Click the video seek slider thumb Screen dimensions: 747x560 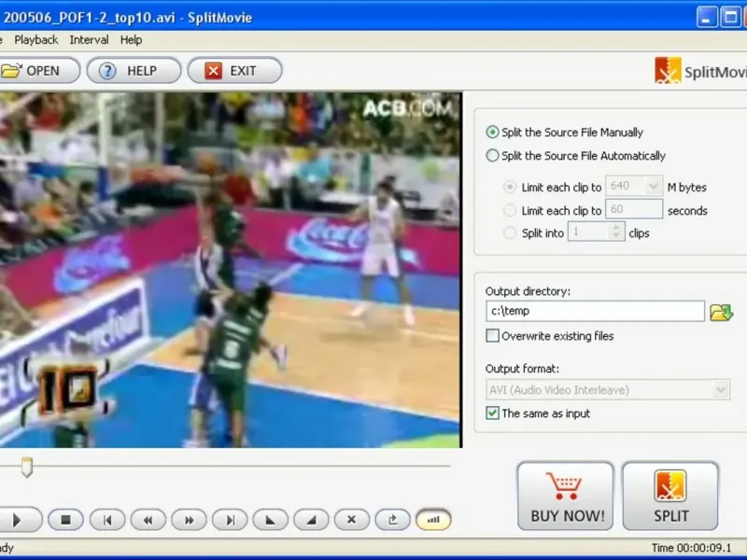click(x=27, y=468)
